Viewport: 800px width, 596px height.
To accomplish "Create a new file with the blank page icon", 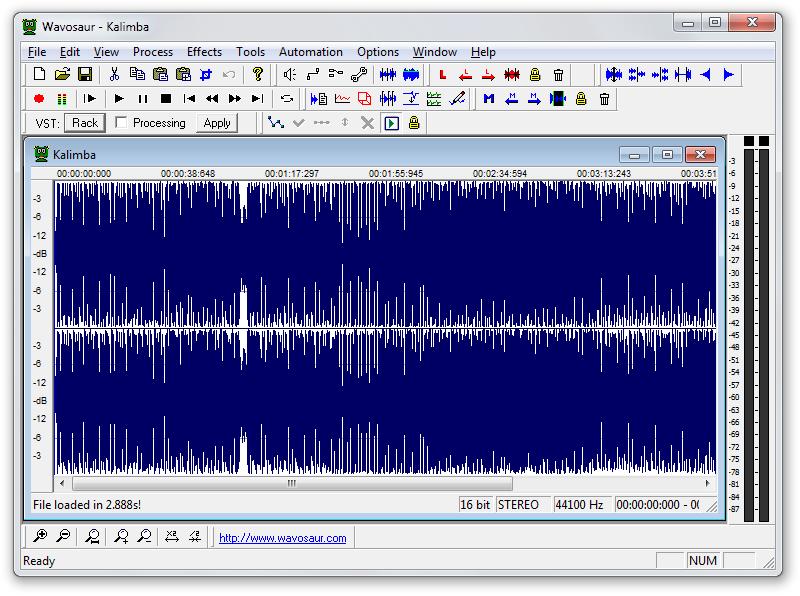I will (x=39, y=74).
